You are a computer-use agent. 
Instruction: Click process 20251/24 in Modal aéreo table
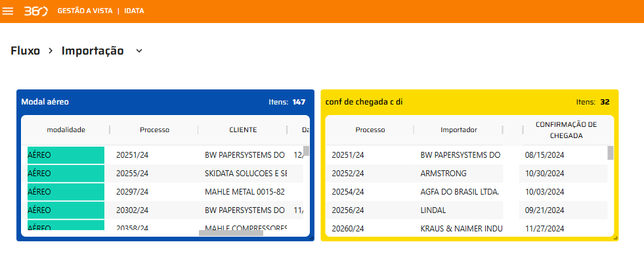click(132, 155)
